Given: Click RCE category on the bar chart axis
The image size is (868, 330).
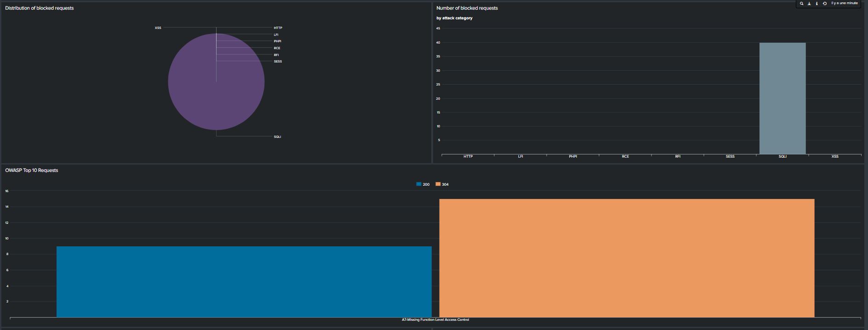Looking at the screenshot, I should coord(625,157).
